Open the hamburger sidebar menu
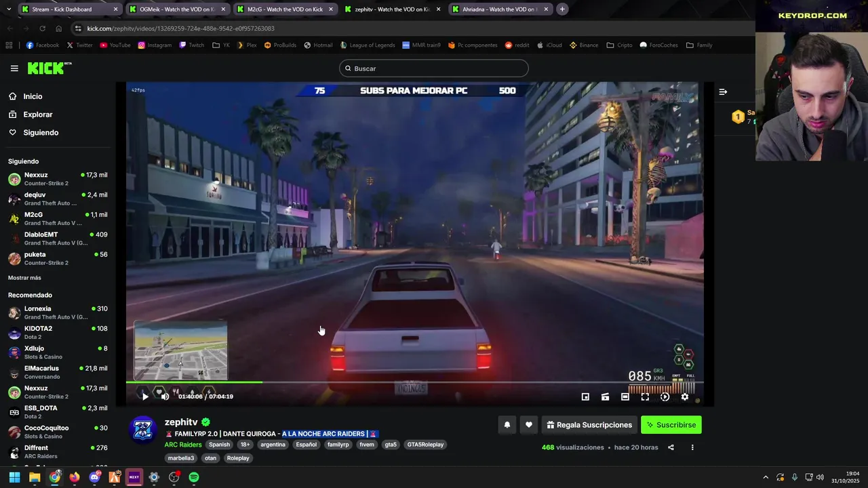 (x=14, y=68)
